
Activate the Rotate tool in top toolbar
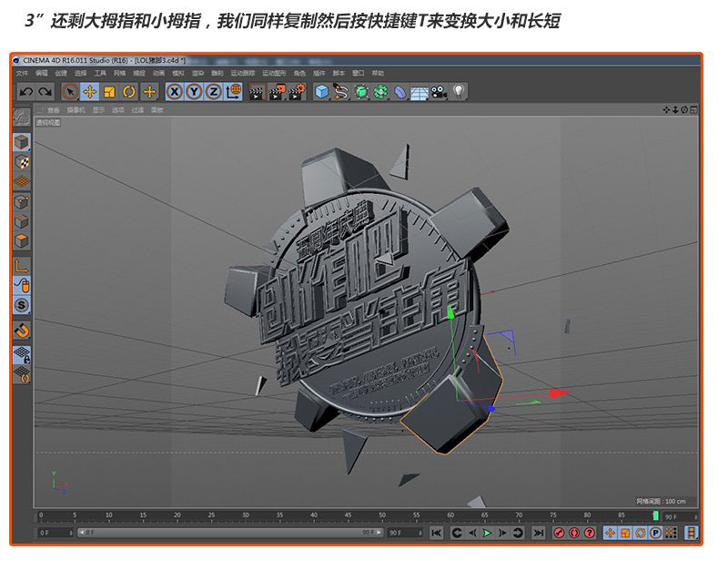[128, 92]
